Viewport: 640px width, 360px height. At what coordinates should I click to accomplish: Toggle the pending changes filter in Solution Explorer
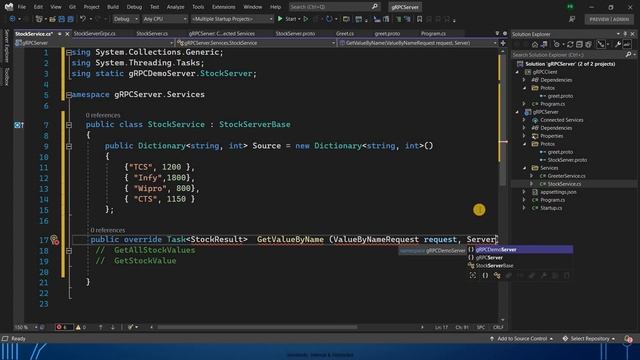click(557, 44)
